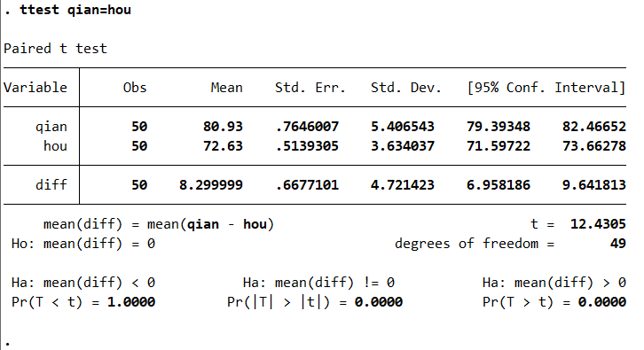Click hou standard deviation 3.634037
Viewport: 644px width, 350px height.
(x=403, y=145)
